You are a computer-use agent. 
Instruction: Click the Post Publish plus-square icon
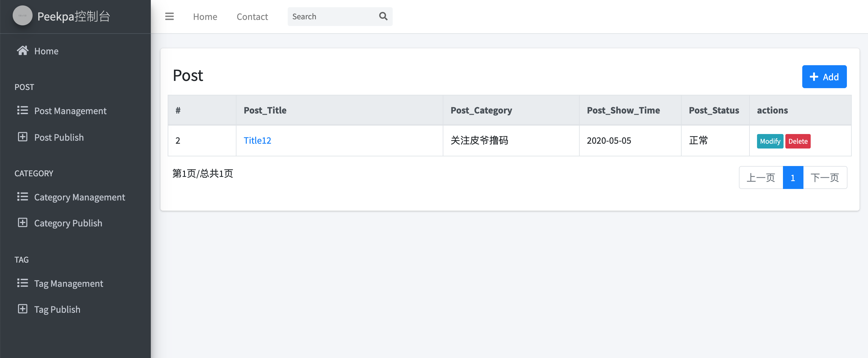(x=23, y=137)
